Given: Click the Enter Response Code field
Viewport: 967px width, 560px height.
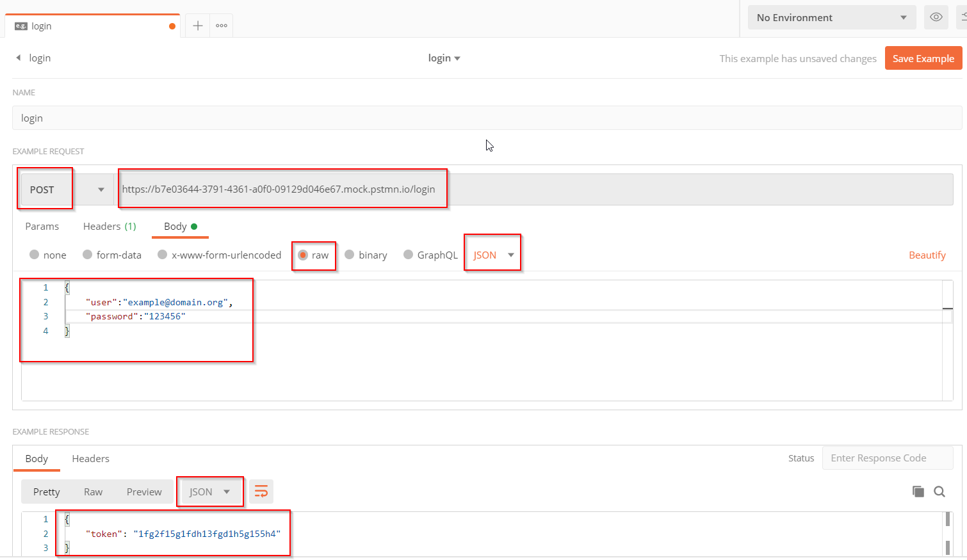Looking at the screenshot, I should (887, 458).
